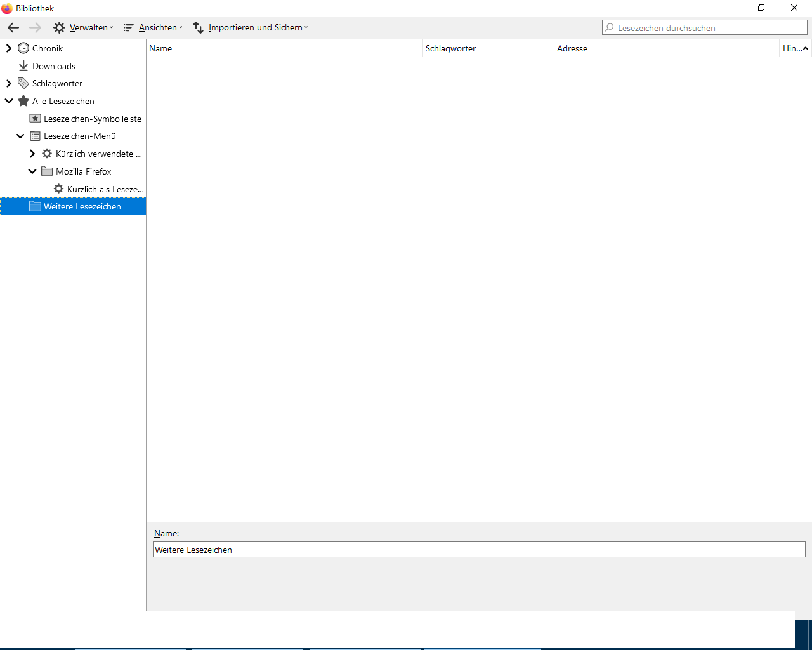Click the Downloads arrow icon

23,66
